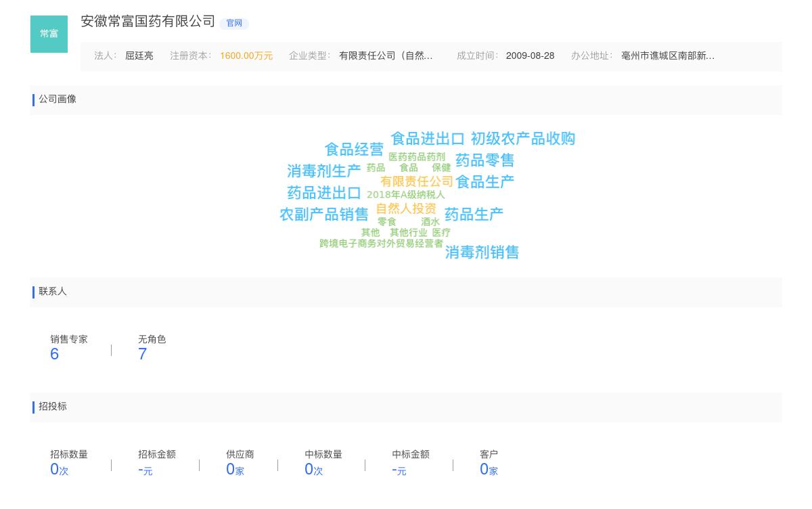
Task: Open the 官网 official website link
Action: pos(234,23)
